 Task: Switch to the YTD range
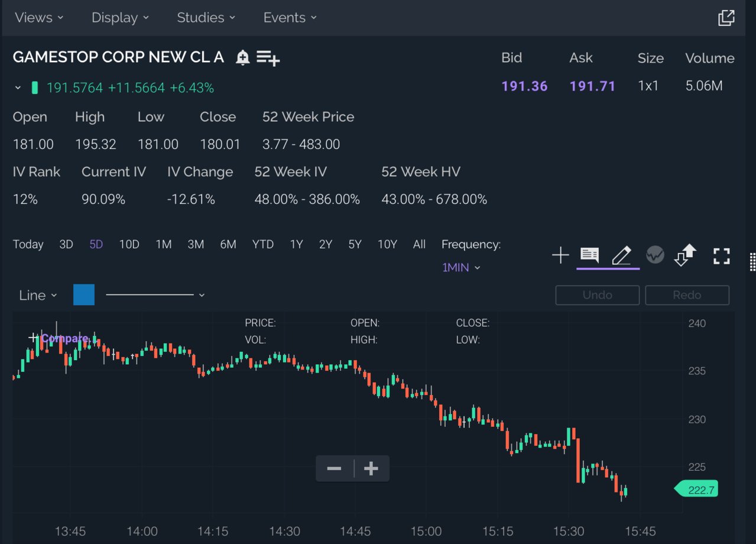click(263, 244)
